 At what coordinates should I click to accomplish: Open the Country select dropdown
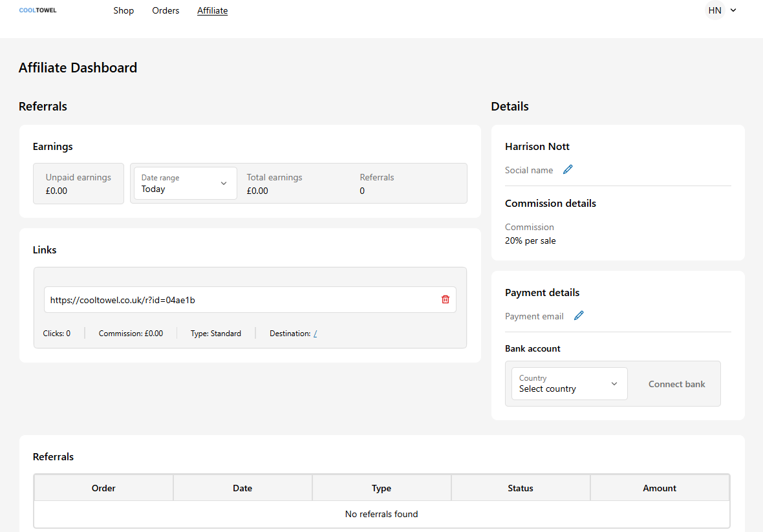(569, 384)
